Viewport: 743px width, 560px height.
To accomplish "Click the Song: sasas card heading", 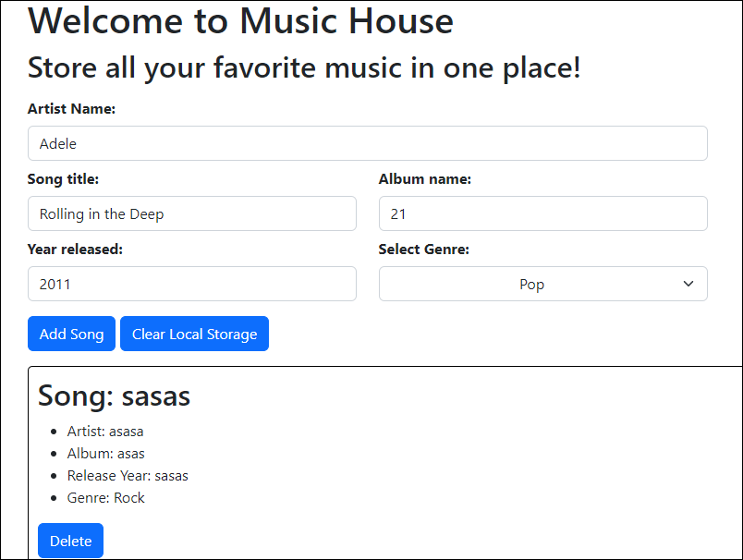I will [x=114, y=396].
